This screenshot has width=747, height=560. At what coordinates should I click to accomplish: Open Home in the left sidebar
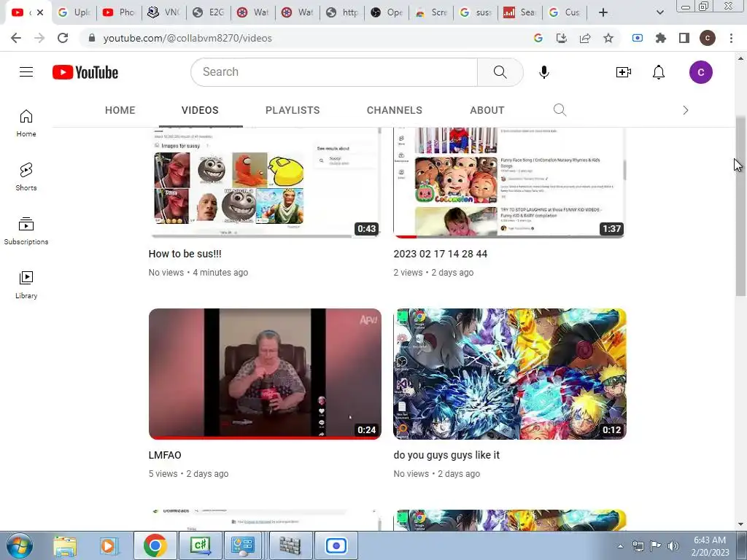[26, 123]
